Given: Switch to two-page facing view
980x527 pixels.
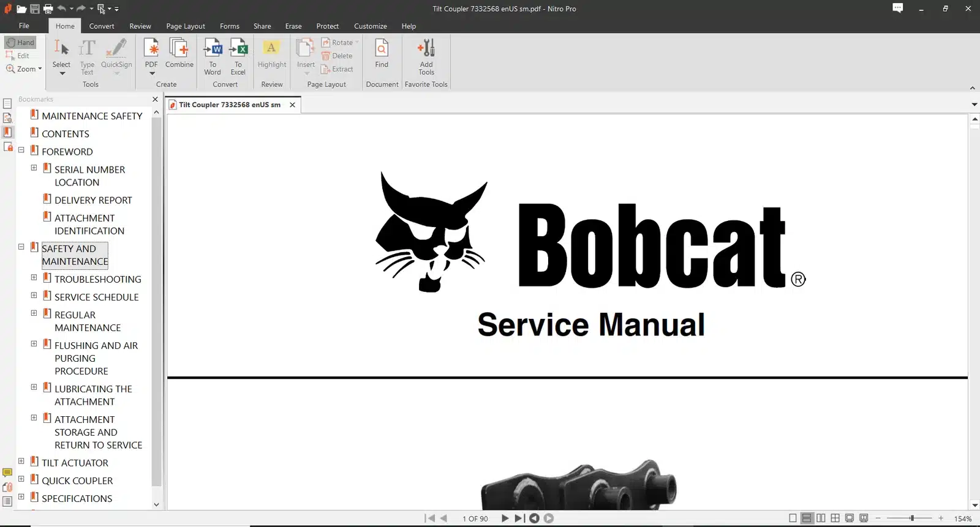Looking at the screenshot, I should [821, 518].
